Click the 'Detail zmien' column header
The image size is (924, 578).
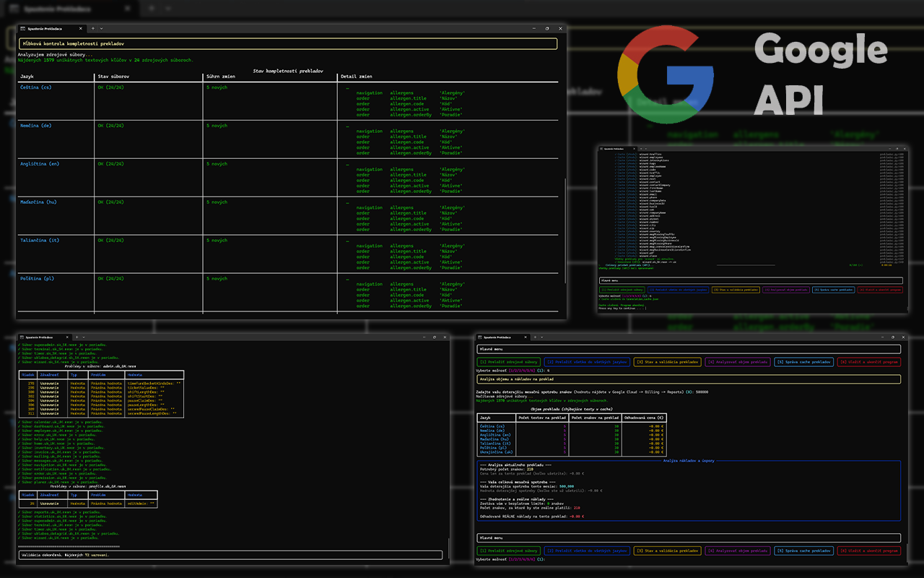(x=356, y=77)
